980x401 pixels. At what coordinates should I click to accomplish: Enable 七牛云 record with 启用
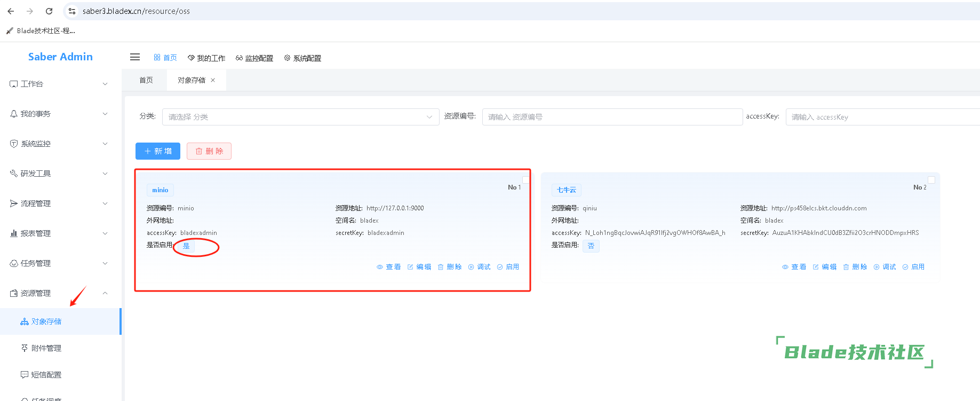point(914,267)
